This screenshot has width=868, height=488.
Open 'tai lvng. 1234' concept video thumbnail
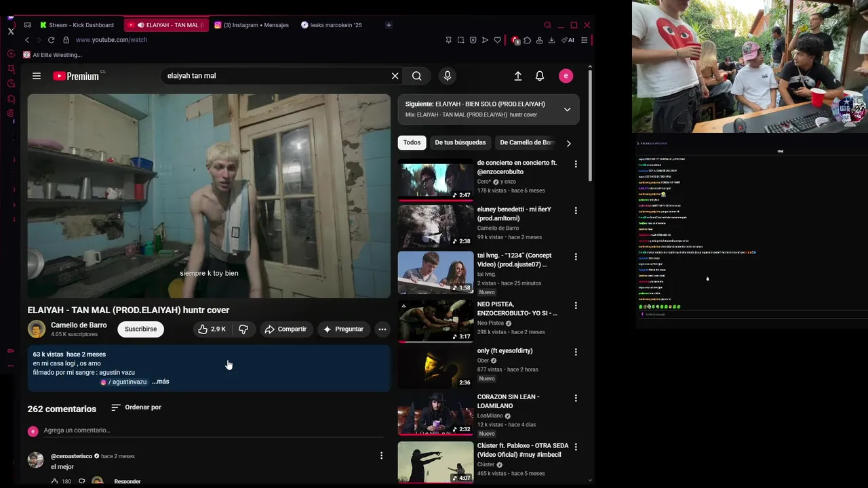click(435, 272)
